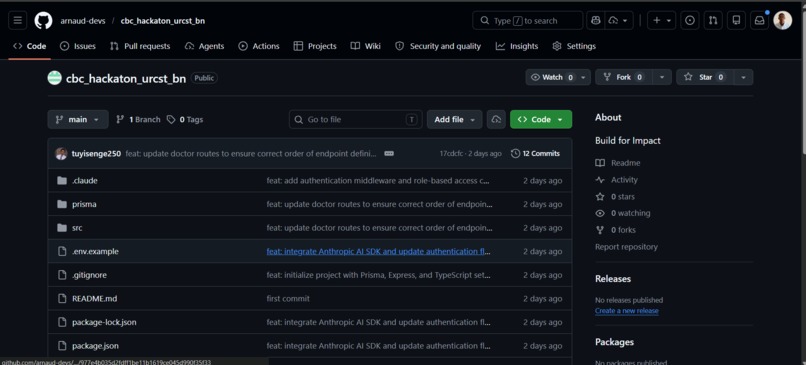Go to the GitHub homepage logo

pyautogui.click(x=43, y=21)
